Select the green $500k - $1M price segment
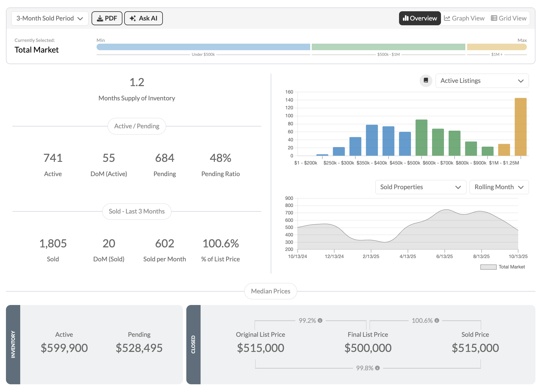542x392 pixels. coord(388,47)
